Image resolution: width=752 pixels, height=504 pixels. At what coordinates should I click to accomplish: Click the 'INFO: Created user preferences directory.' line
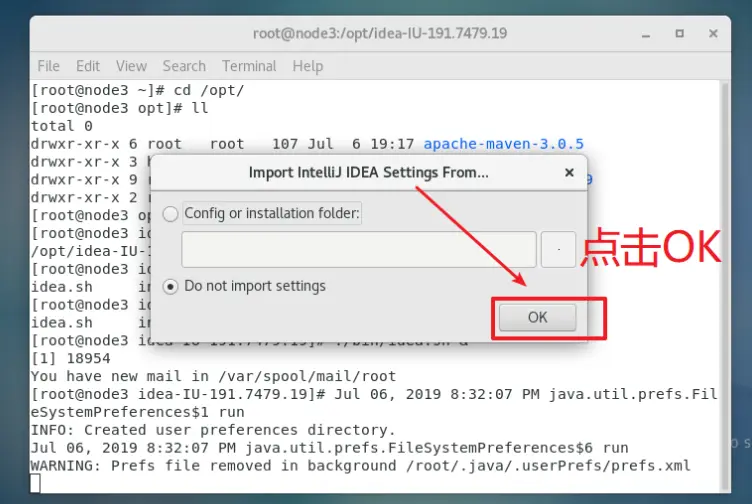[213, 430]
